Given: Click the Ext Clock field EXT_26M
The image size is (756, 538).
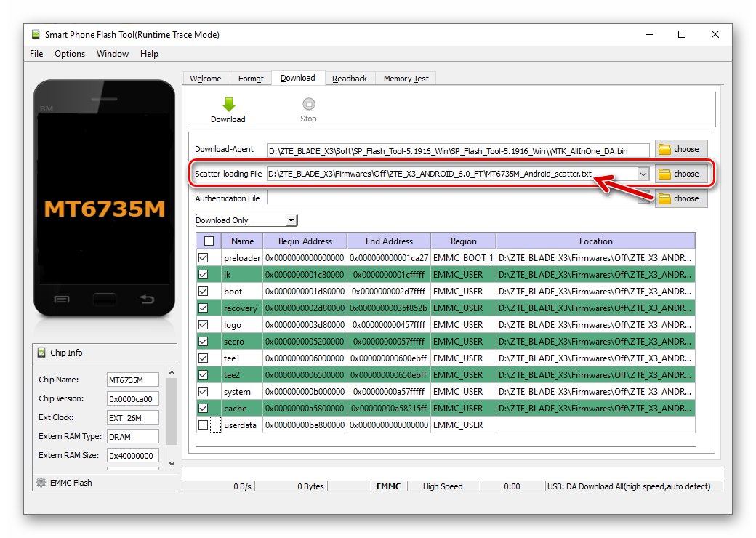Looking at the screenshot, I should 132,417.
